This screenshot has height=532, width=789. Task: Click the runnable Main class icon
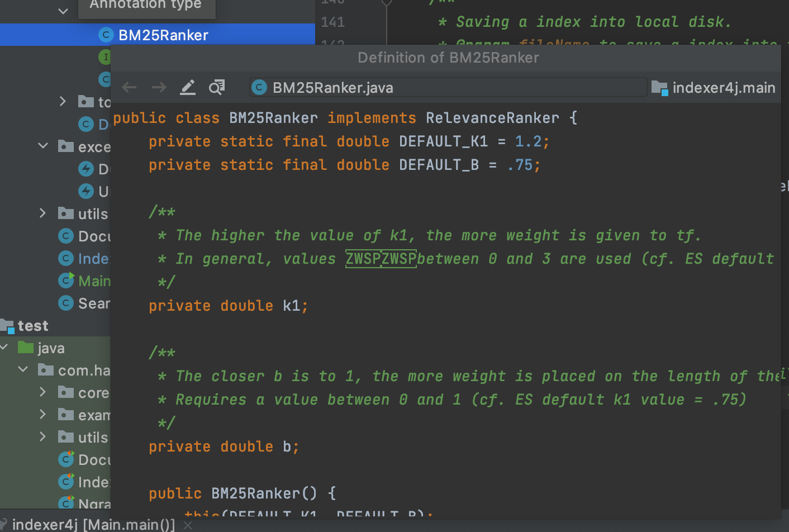[x=66, y=281]
